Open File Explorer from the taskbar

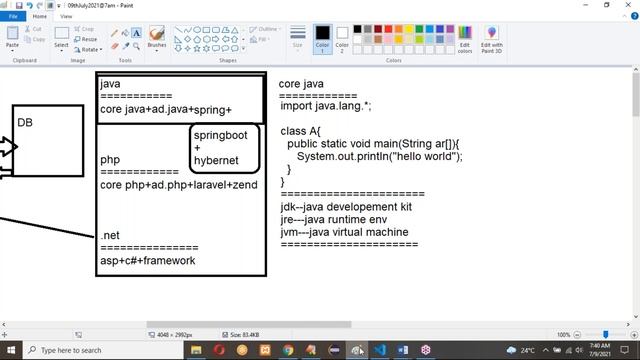[196, 350]
